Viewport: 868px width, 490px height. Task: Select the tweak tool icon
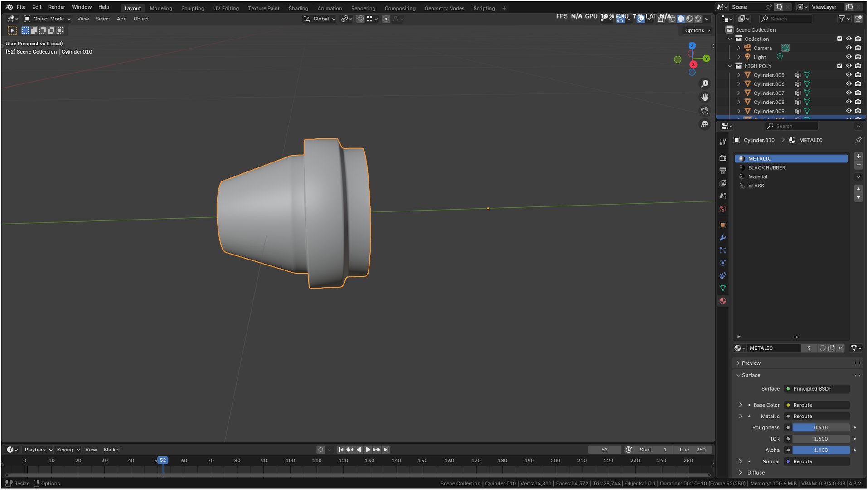click(x=12, y=30)
